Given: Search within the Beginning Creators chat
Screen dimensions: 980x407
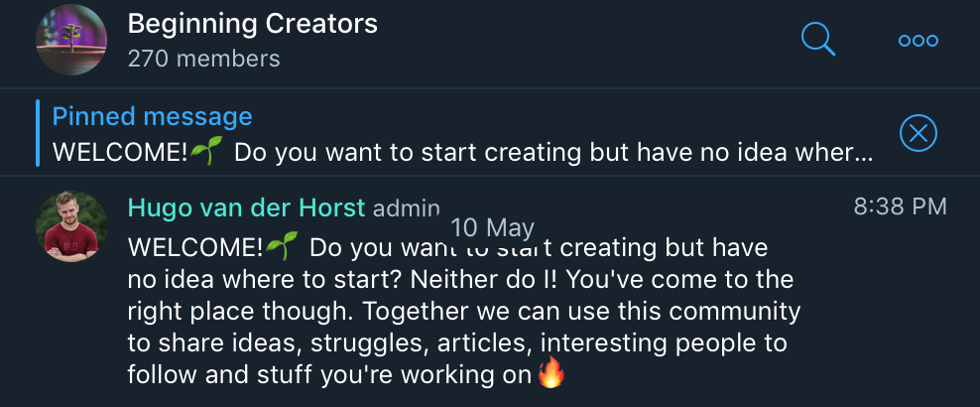Looking at the screenshot, I should tap(818, 41).
